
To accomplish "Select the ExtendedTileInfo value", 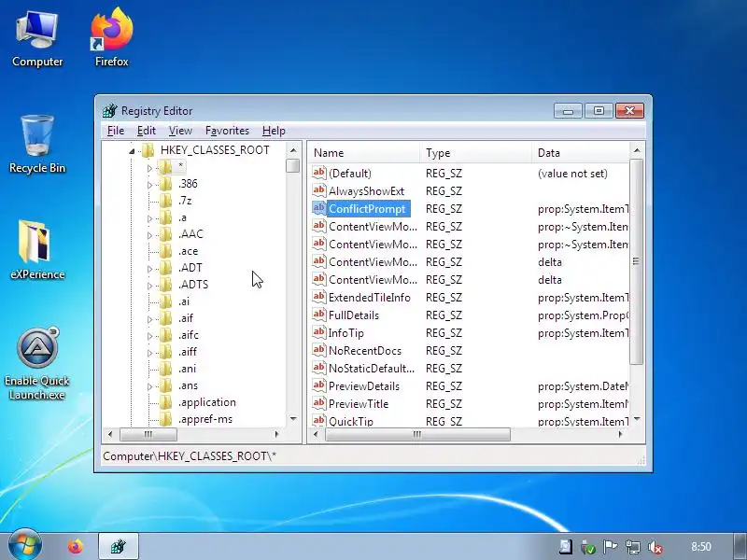I will (x=369, y=298).
